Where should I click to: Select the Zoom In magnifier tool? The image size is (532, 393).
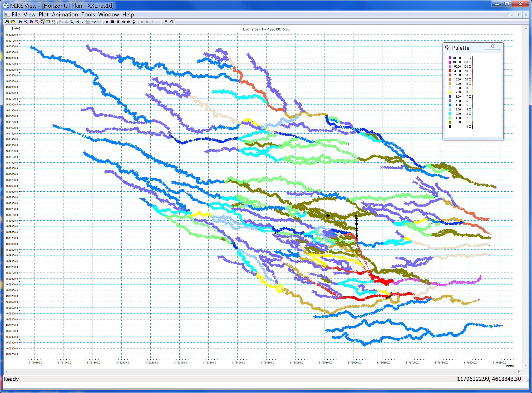(20, 22)
